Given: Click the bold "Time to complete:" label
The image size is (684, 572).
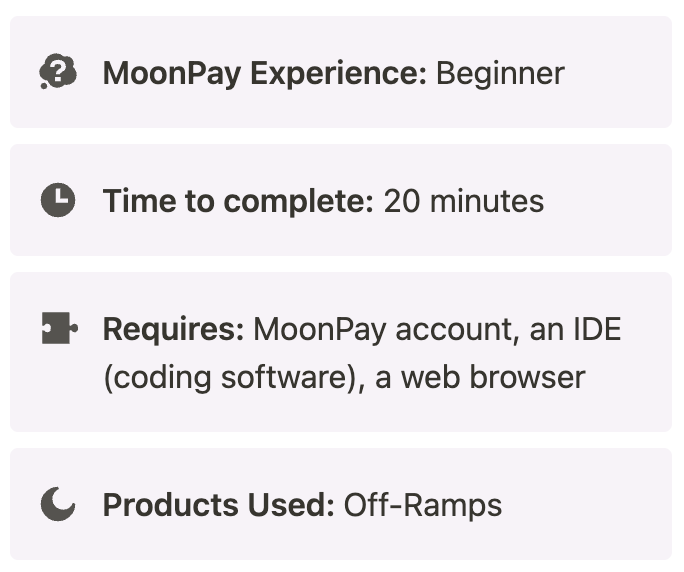Looking at the screenshot, I should 238,201.
